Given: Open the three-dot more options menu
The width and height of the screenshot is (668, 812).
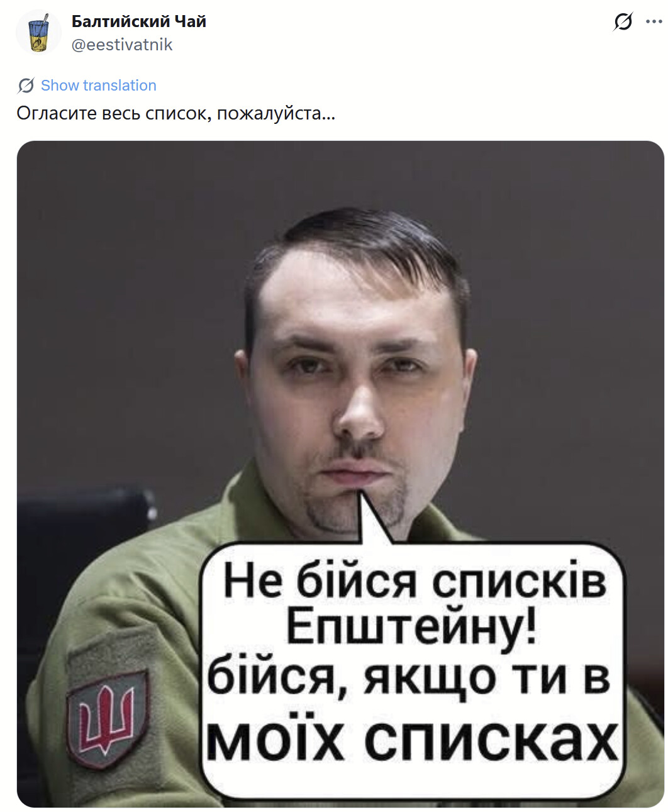Looking at the screenshot, I should 654,22.
